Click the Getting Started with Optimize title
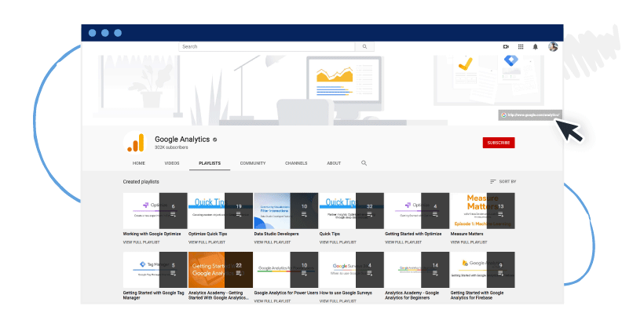The image size is (644, 331). (x=413, y=234)
